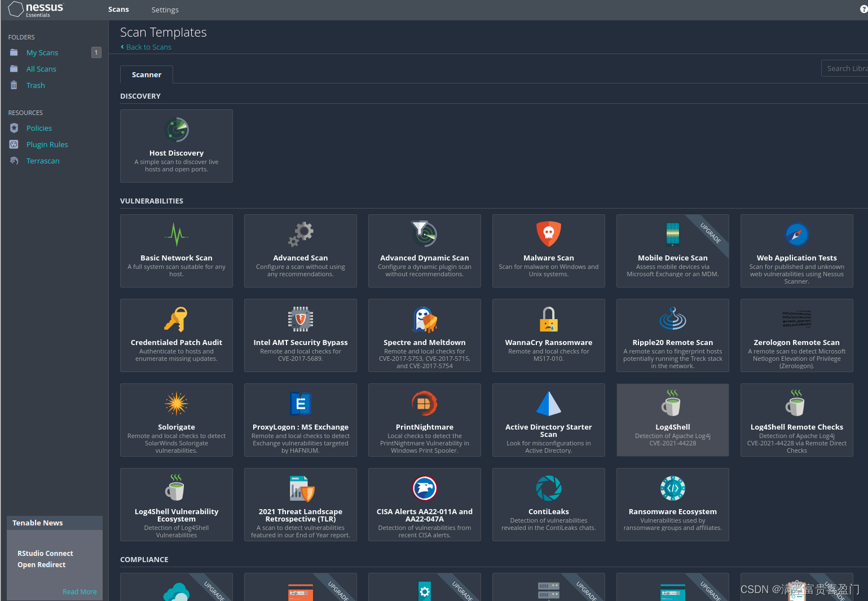Click the Trash bin icon in sidebar
This screenshot has width=868, height=601.
[14, 85]
